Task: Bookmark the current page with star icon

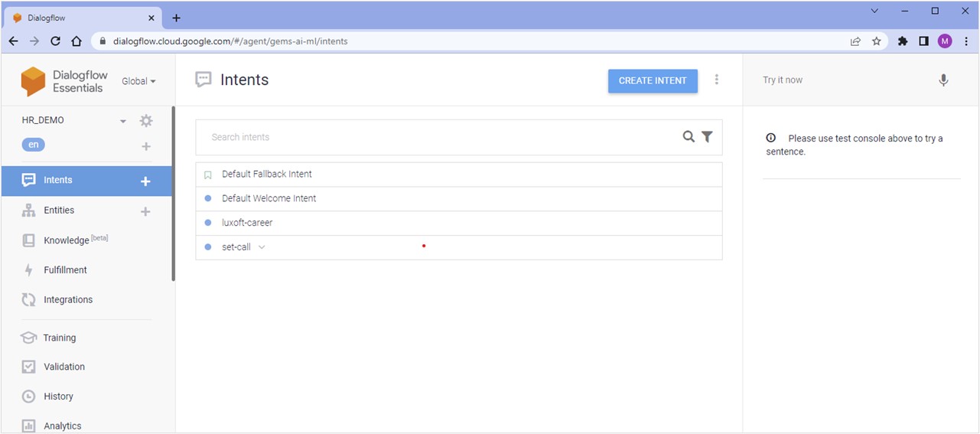Action: pyautogui.click(x=877, y=41)
